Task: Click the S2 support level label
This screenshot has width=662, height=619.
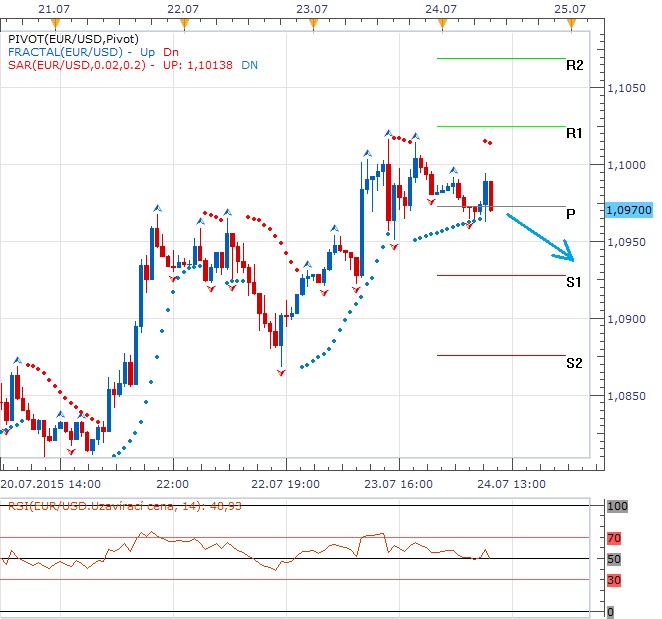Action: tap(573, 363)
